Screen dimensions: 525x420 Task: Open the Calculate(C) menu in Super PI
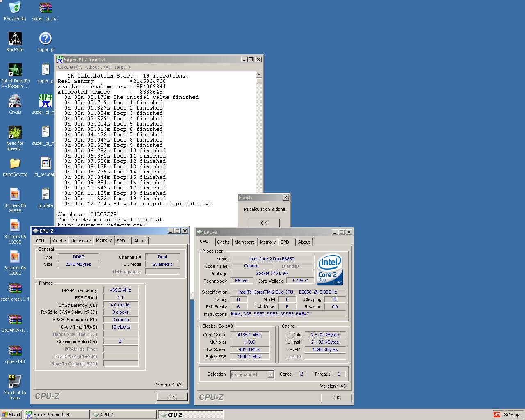pyautogui.click(x=70, y=67)
